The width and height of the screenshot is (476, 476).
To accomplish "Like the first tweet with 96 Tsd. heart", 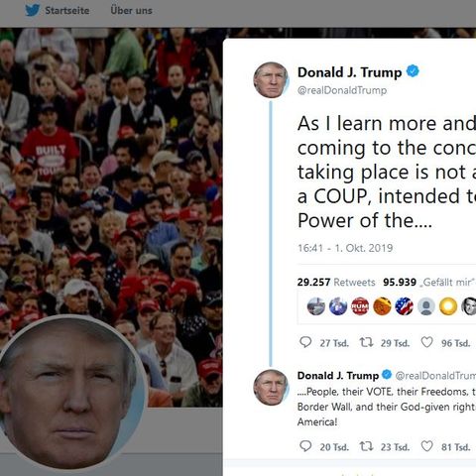I will coord(426,342).
